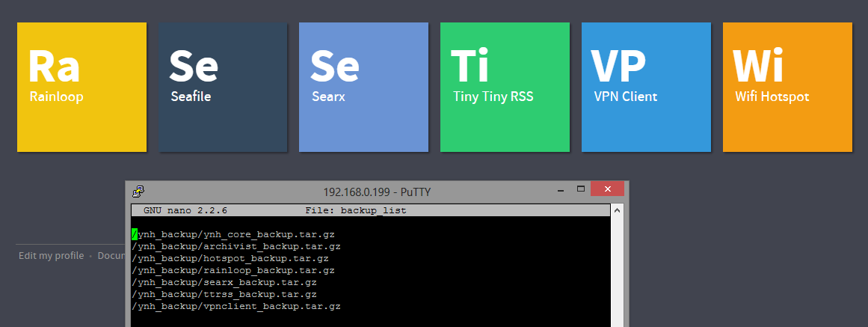Open the Seafile app tile

point(223,87)
